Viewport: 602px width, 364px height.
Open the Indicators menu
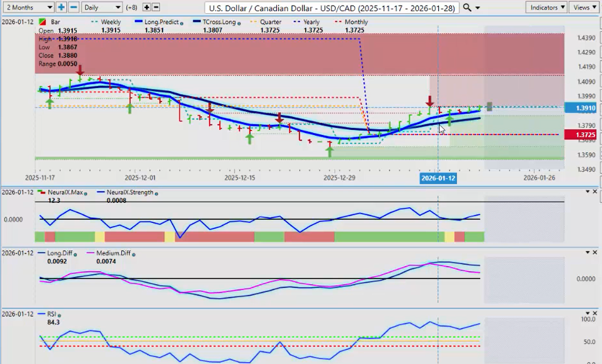(x=546, y=7)
